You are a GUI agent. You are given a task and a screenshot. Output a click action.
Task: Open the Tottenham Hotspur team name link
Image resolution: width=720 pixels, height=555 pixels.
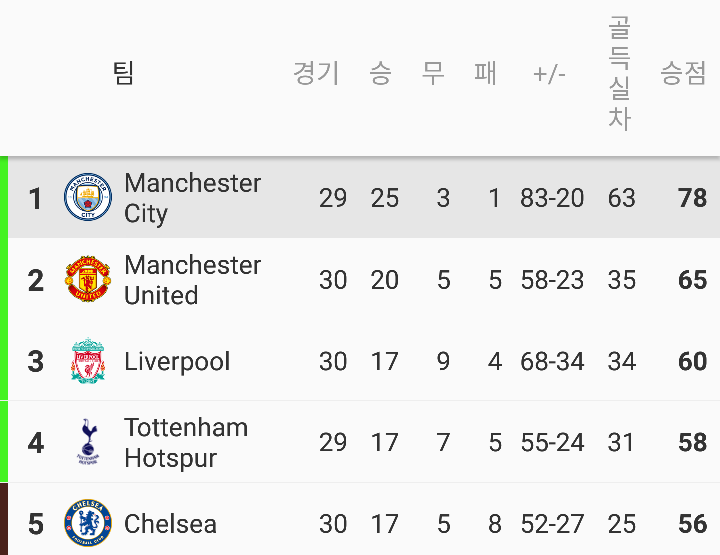186,443
